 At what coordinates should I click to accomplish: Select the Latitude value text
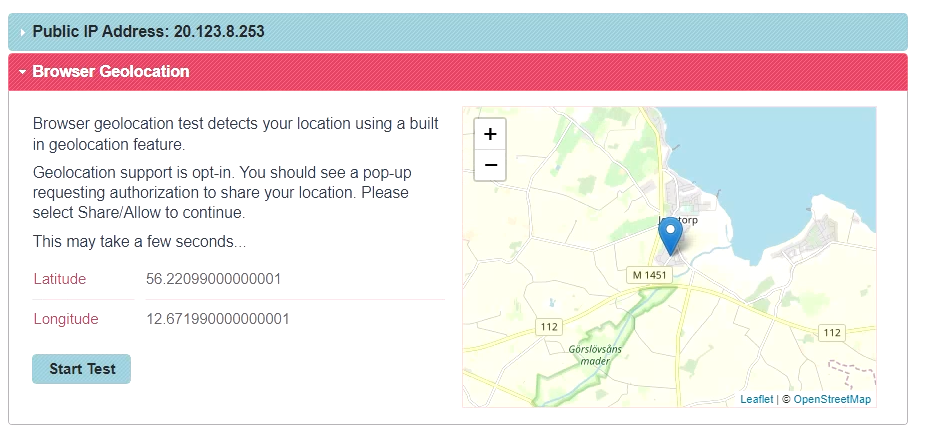coord(213,279)
